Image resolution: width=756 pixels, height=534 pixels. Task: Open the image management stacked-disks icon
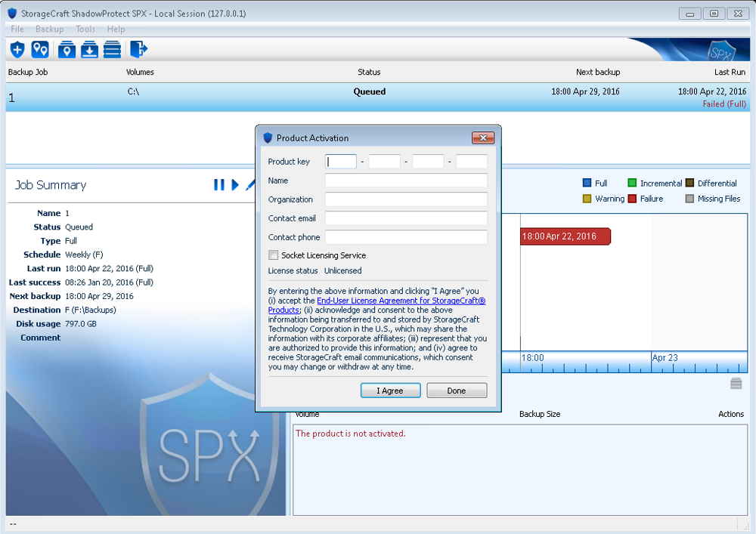coord(113,49)
